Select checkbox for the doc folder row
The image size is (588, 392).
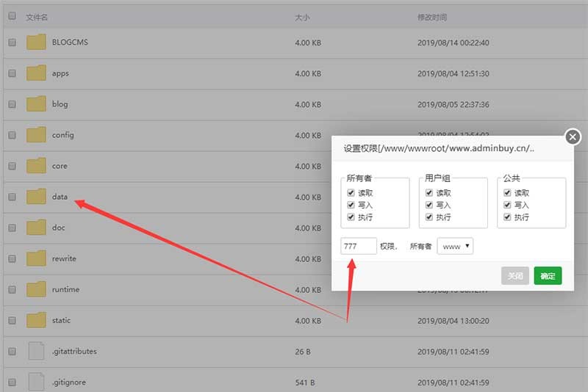coord(12,228)
